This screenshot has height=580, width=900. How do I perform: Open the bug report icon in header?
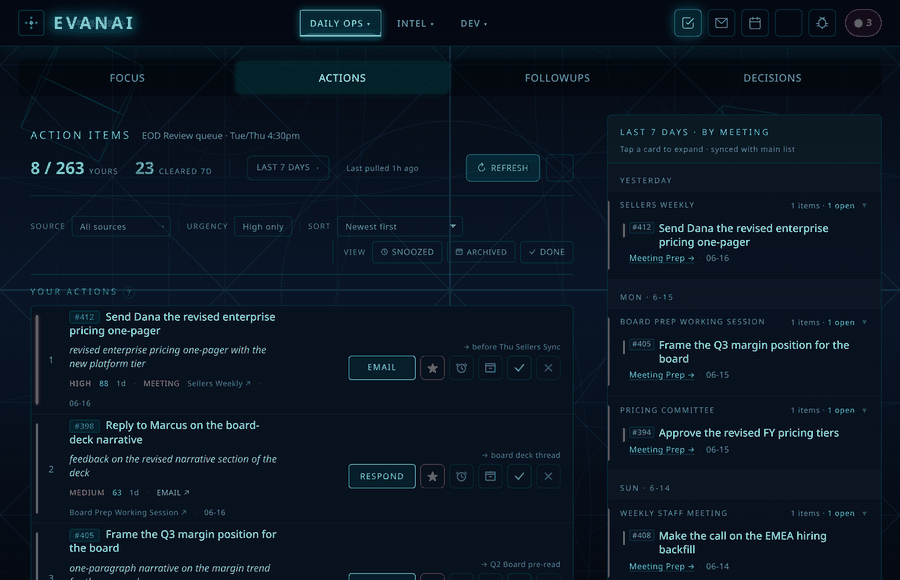822,23
